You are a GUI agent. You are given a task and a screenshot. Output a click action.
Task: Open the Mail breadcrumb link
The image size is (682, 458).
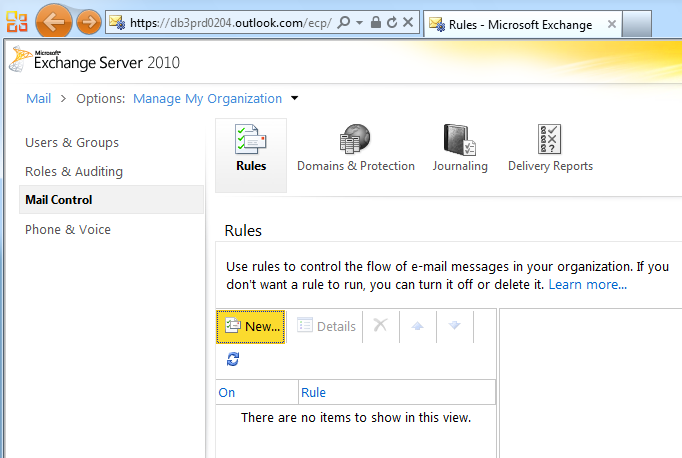click(39, 98)
